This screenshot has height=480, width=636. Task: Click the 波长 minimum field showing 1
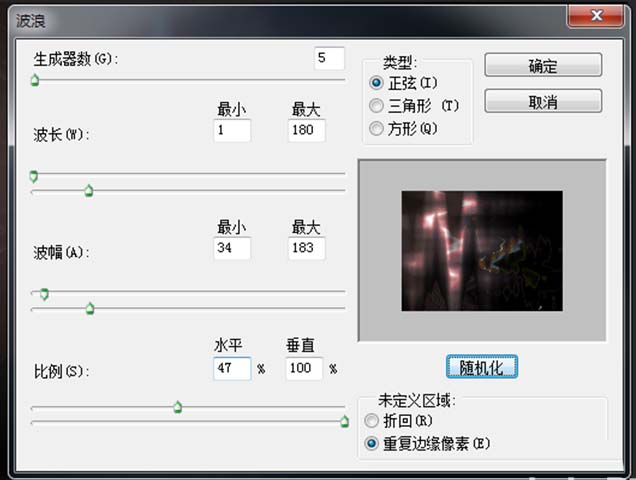tap(232, 130)
